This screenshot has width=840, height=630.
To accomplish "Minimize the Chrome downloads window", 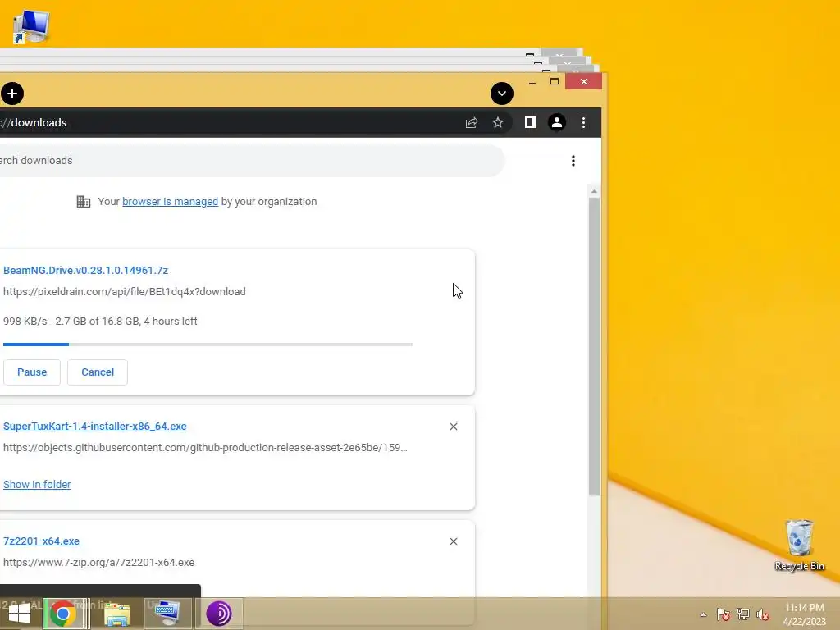I will (x=532, y=82).
